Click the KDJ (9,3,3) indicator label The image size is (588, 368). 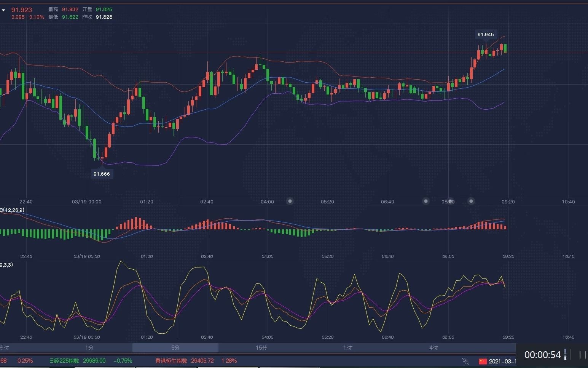6,265
